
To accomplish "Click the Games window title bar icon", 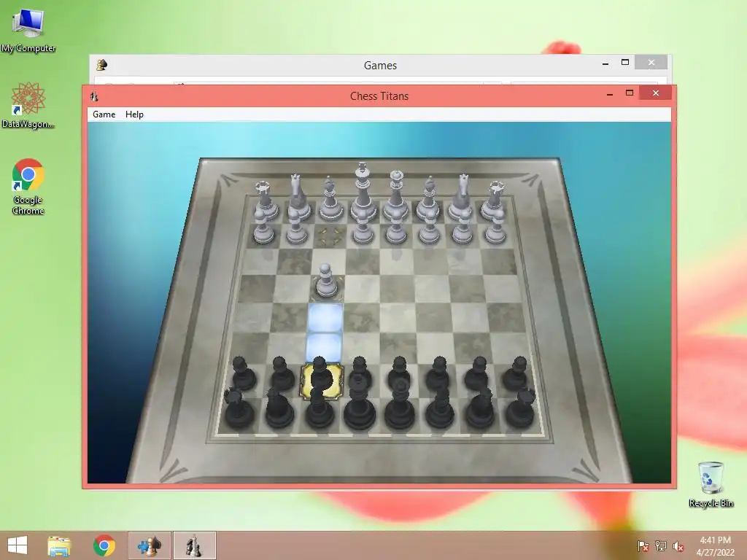I will [101, 65].
